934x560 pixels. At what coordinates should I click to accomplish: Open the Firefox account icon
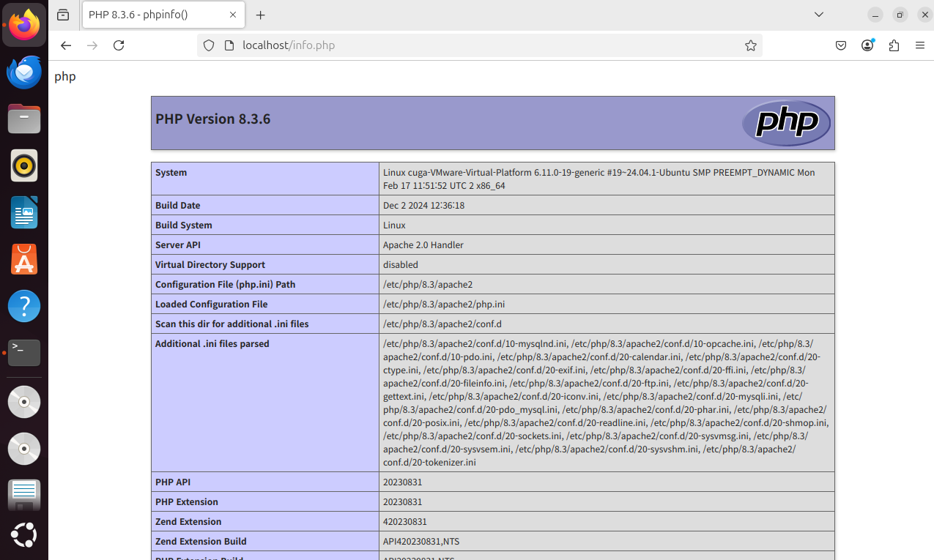867,45
